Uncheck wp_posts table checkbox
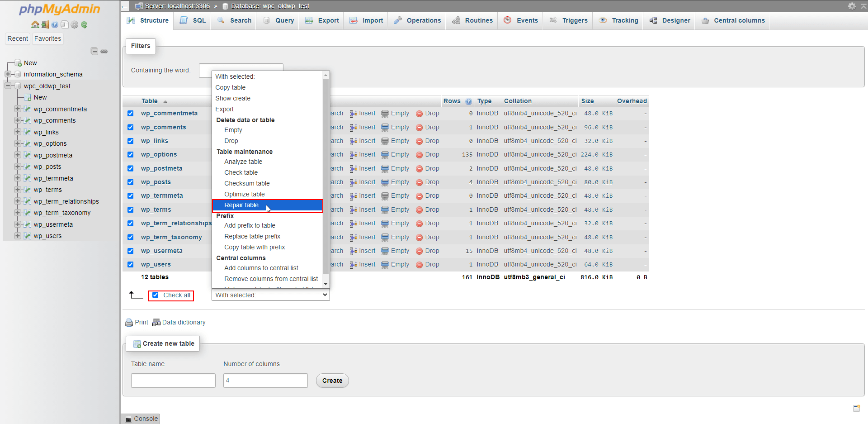868x424 pixels. [131, 182]
